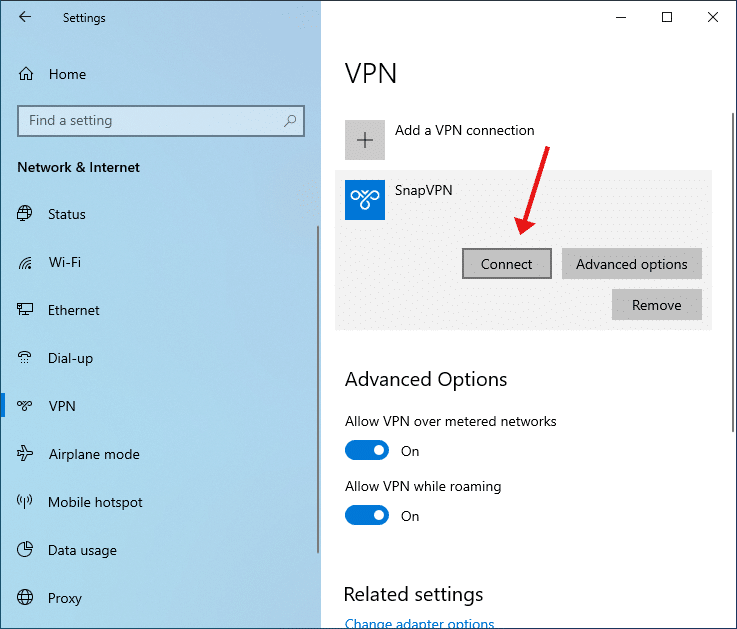Follow the Change adapter options link
The width and height of the screenshot is (737, 629).
coord(419,623)
